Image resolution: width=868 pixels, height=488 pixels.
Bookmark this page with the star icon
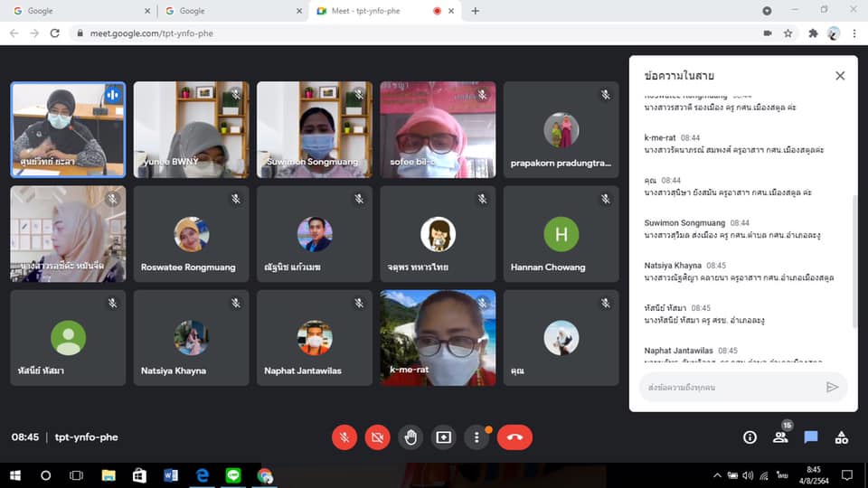(788, 33)
